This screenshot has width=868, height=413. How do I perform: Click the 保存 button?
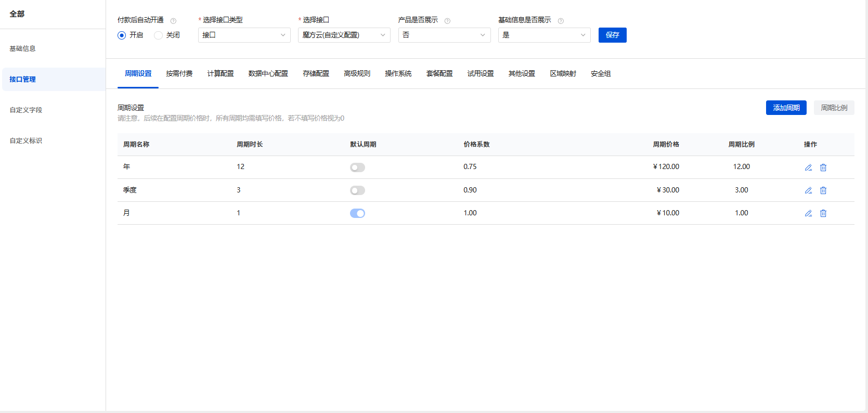pos(613,35)
